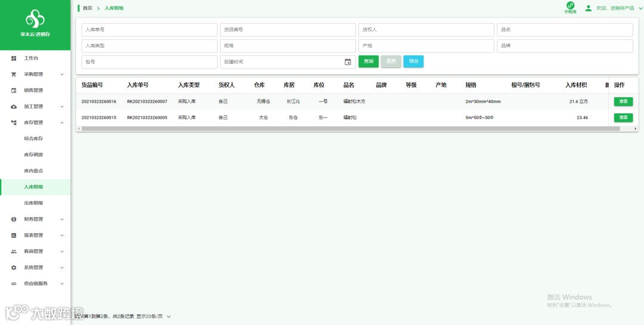Click scrollbar right arrow
The image size is (644, 325).
(636, 129)
